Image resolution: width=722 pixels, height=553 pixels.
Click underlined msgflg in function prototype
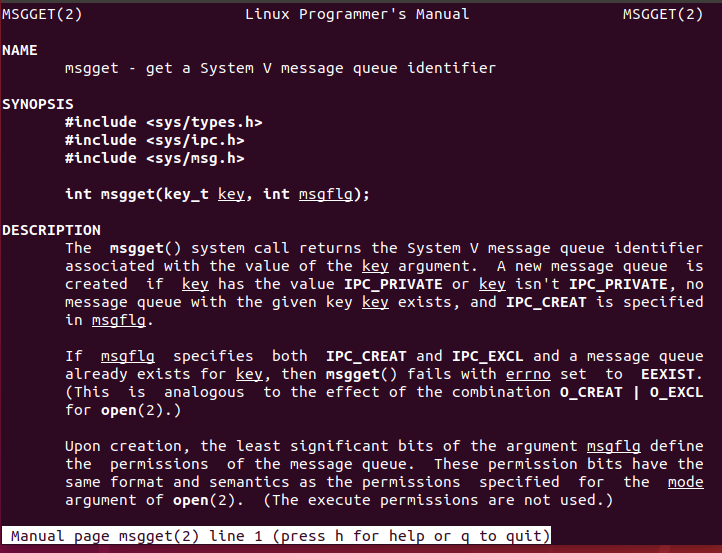326,195
